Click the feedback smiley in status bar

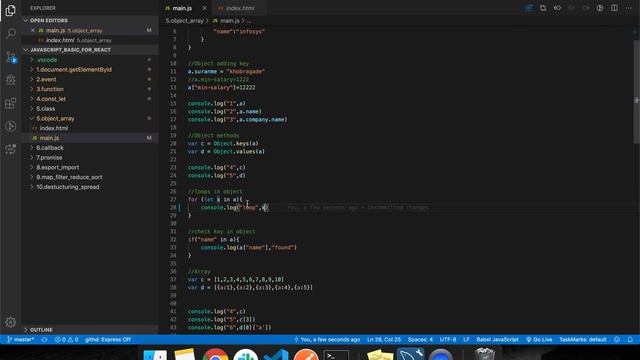617,340
